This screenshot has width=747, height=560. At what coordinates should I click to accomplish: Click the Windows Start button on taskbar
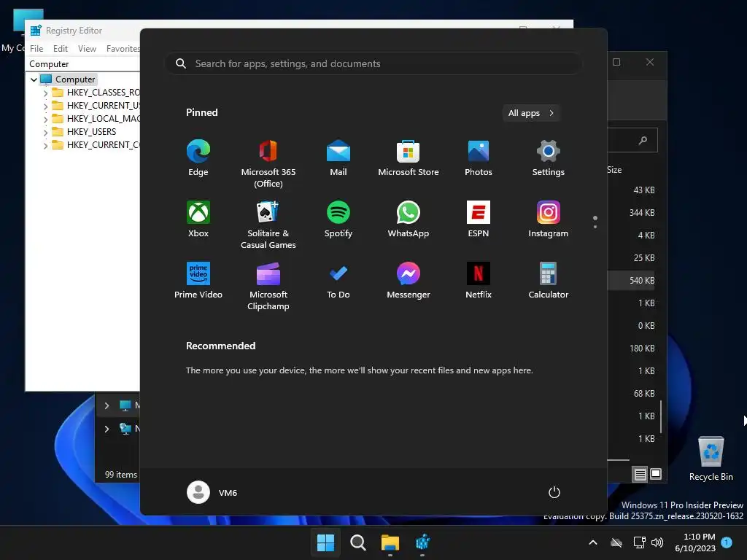[326, 542]
